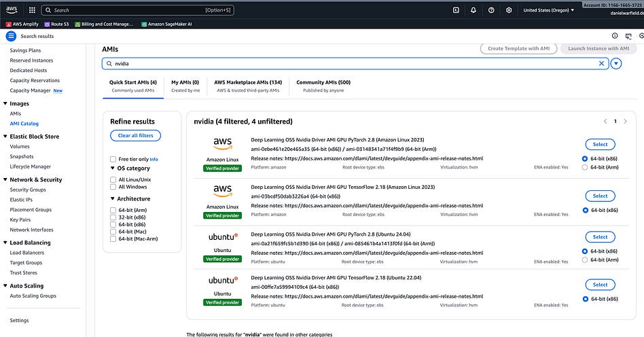Image resolution: width=644 pixels, height=337 pixels.
Task: Check the 32-bit (x86) architecture filter
Action: coord(113,217)
